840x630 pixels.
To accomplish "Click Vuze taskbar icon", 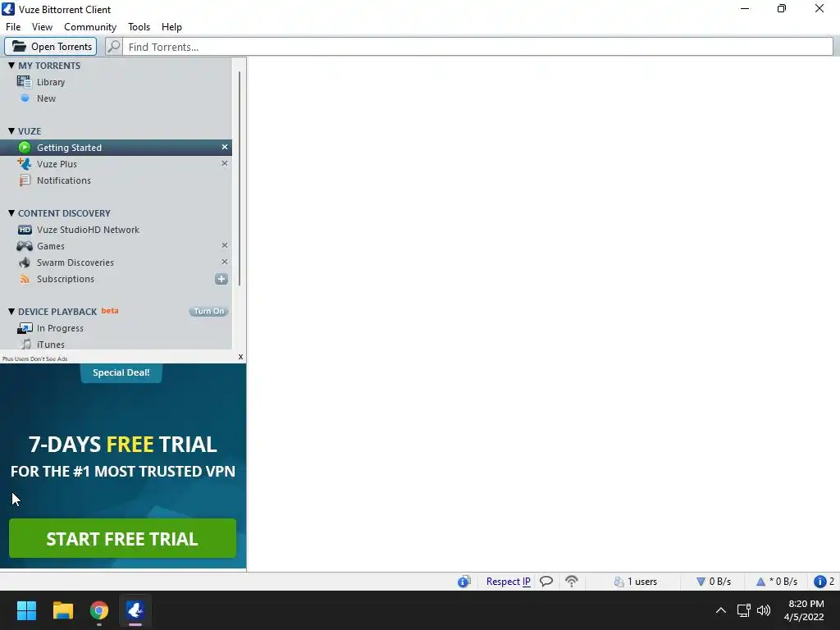I will [x=135, y=610].
